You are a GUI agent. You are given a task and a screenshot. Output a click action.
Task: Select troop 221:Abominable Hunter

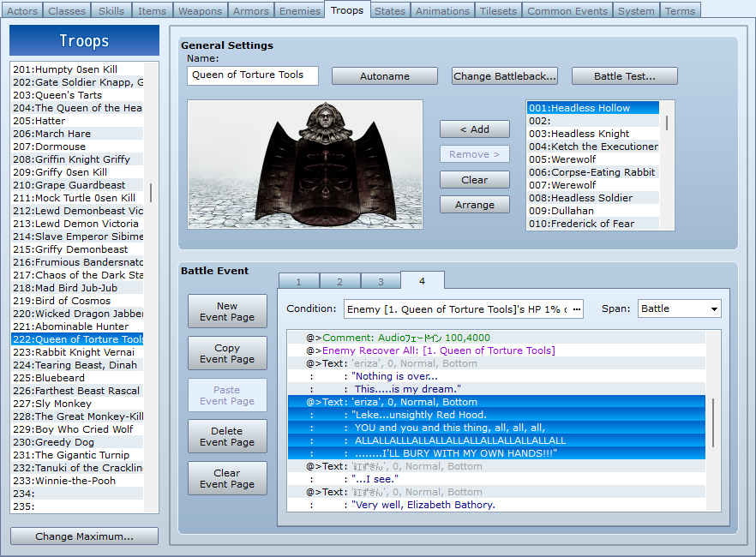[x=77, y=326]
